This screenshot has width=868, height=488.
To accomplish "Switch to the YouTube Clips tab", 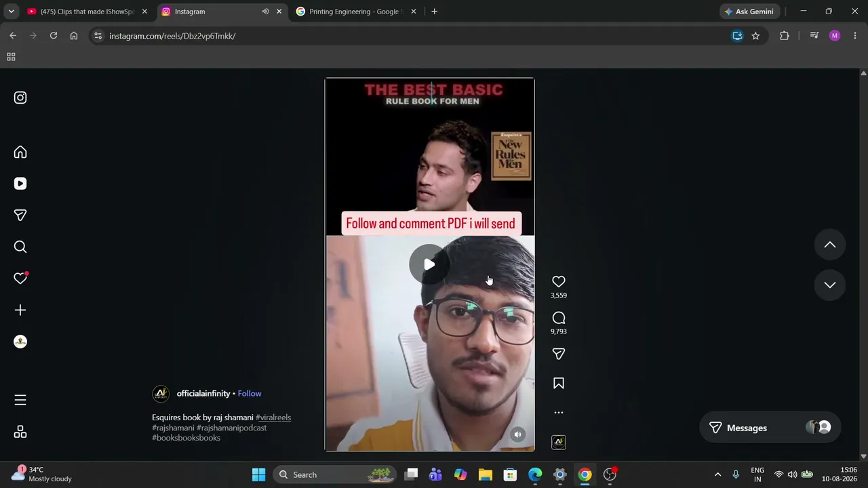I will coord(87,12).
